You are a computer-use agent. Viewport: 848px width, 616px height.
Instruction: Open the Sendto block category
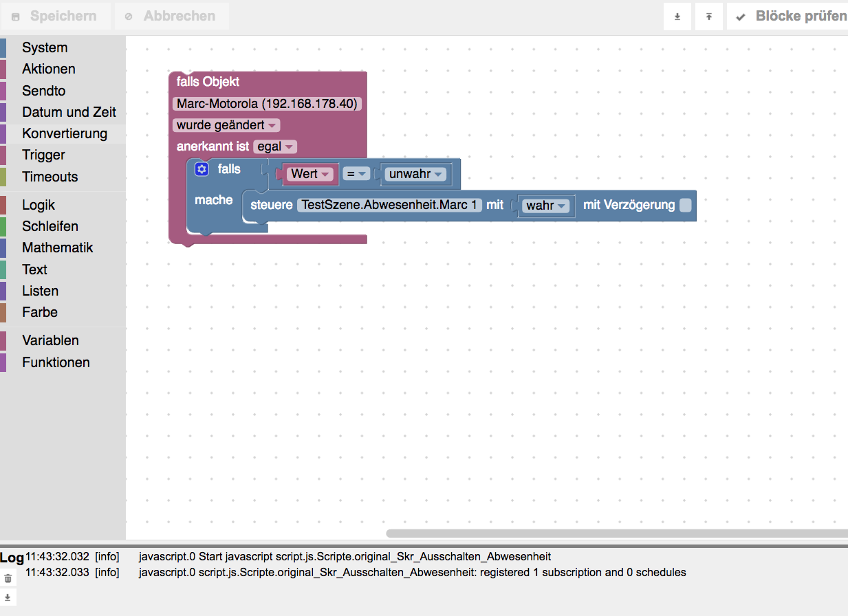pos(63,91)
